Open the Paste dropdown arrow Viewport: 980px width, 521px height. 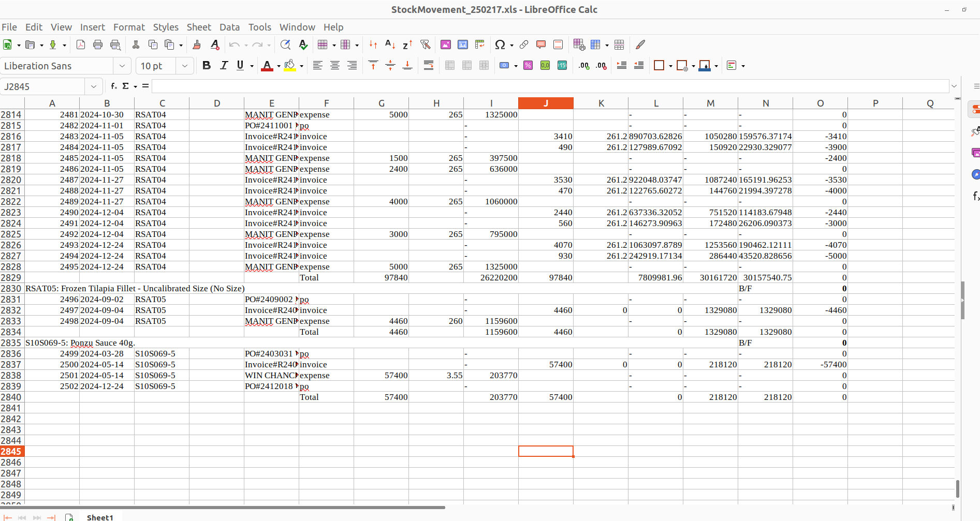coord(181,46)
